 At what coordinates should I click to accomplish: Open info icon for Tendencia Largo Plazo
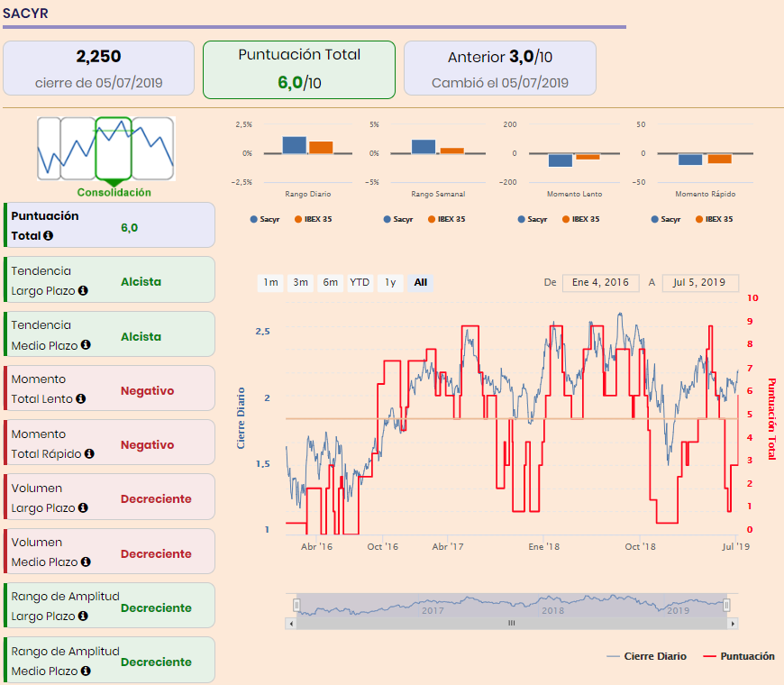click(x=83, y=290)
